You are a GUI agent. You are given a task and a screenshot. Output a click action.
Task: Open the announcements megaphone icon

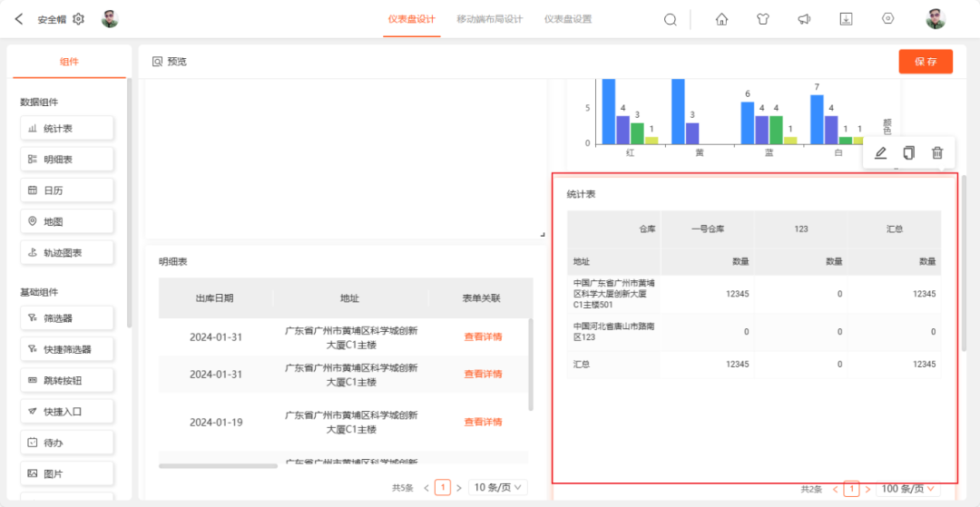click(x=804, y=19)
